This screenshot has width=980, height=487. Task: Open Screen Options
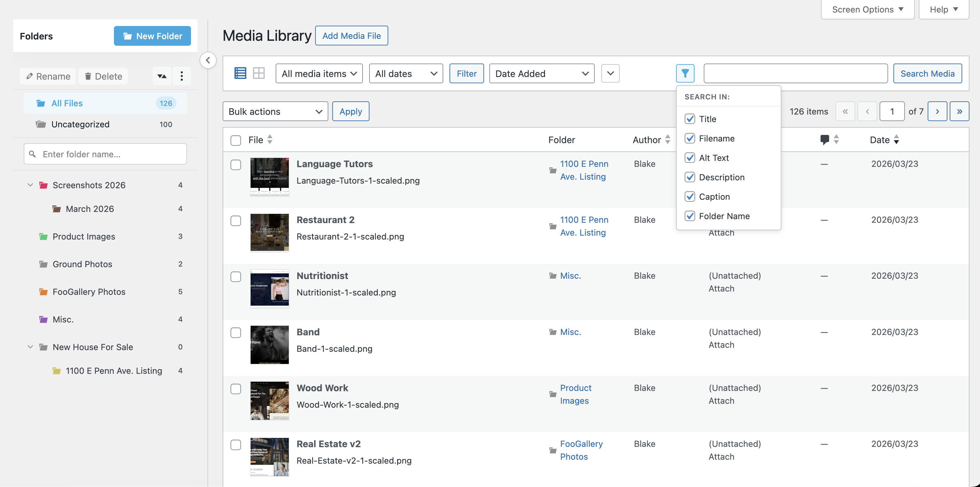pos(867,9)
